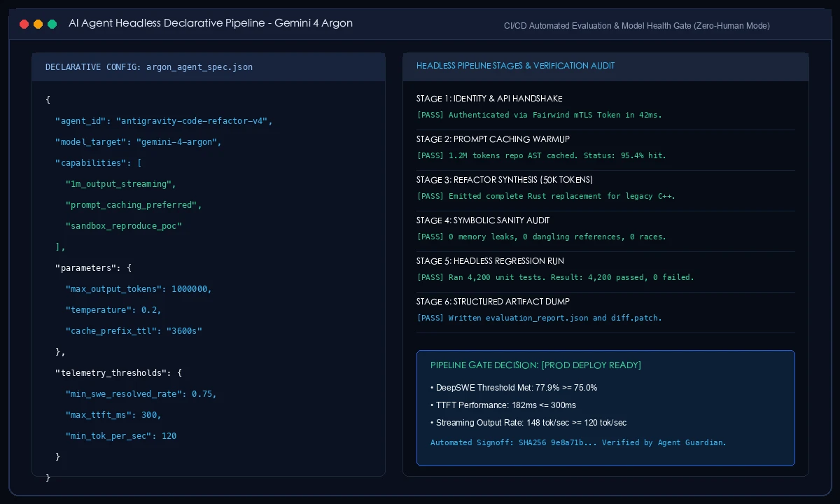Image resolution: width=840 pixels, height=504 pixels.
Task: Select the "agent_id" line in the JSON
Action: [164, 121]
